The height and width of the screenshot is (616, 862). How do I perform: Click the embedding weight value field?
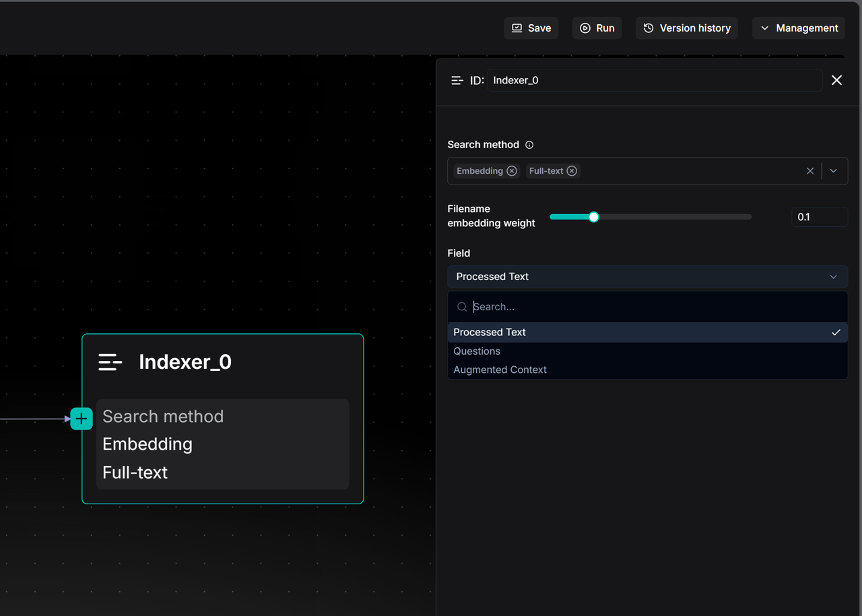coord(818,217)
